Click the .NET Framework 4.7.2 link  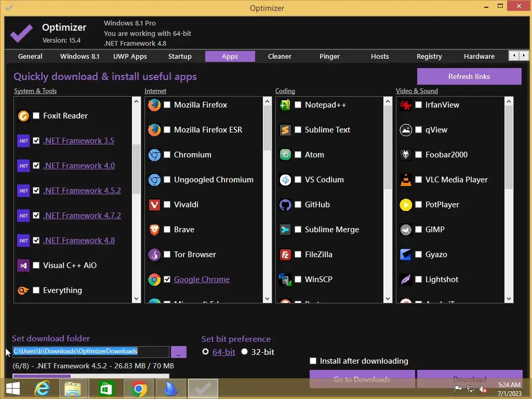pos(82,216)
